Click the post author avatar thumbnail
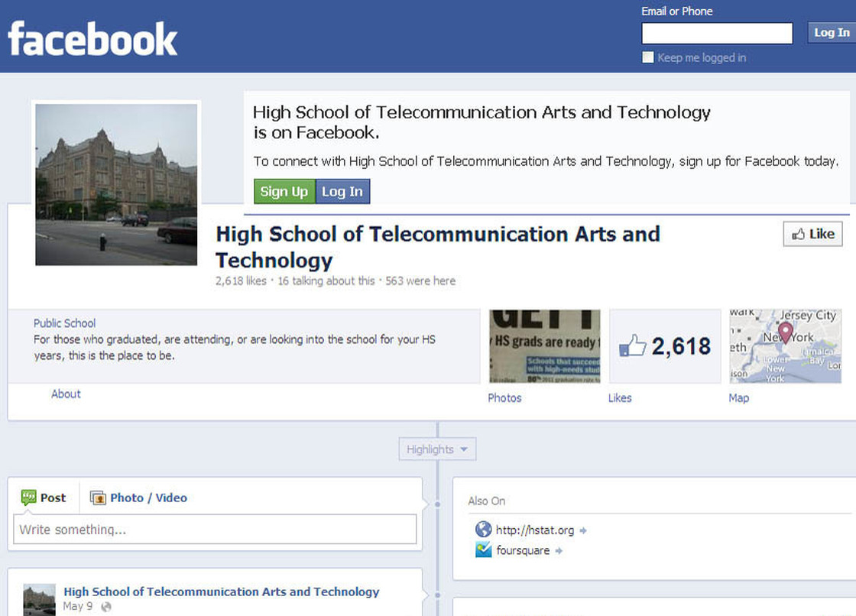This screenshot has height=616, width=856. pyautogui.click(x=39, y=600)
